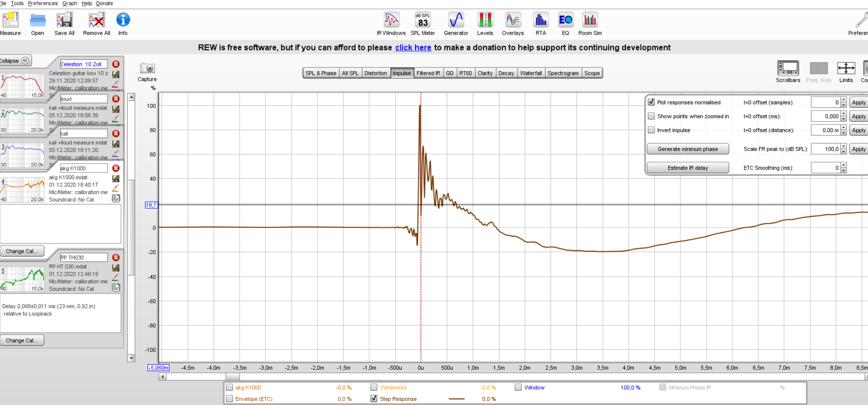The height and width of the screenshot is (405, 868).
Task: Adjust the t=0 offset distance spinner
Action: (x=843, y=130)
